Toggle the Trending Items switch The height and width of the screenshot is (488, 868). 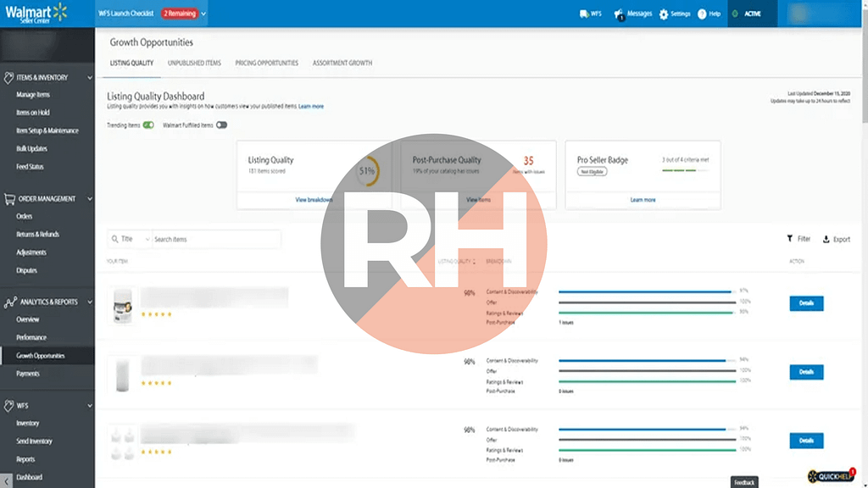pyautogui.click(x=148, y=125)
